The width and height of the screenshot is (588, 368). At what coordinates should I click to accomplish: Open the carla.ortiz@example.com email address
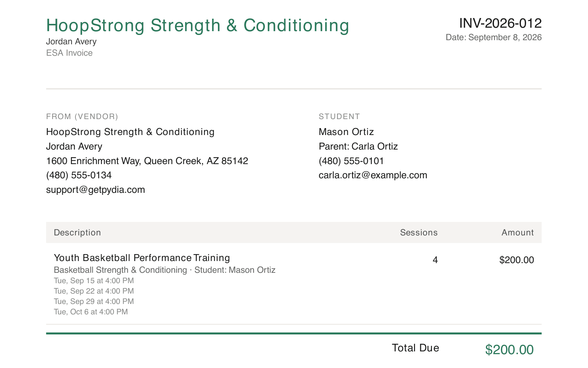[x=373, y=175]
